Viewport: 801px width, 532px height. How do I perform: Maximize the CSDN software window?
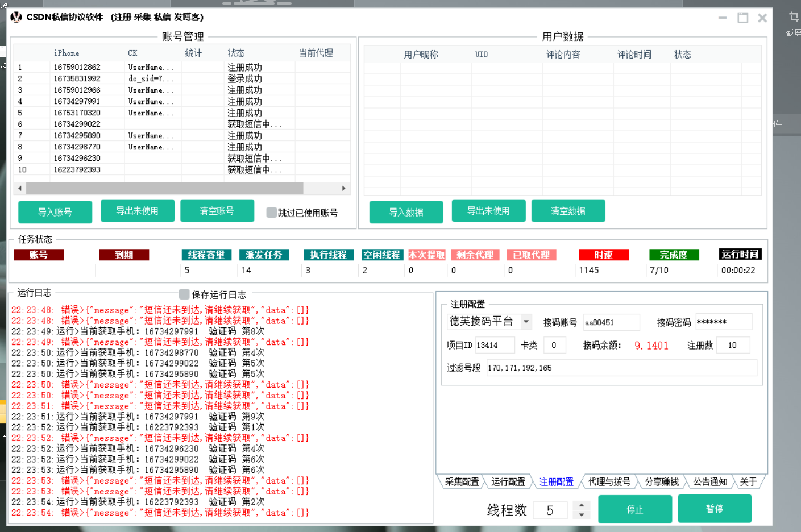click(742, 18)
